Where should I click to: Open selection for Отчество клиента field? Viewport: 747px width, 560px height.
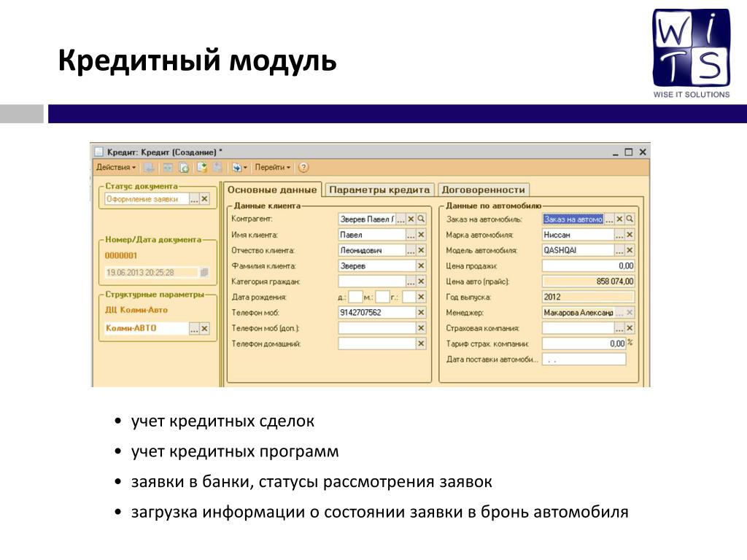(411, 251)
